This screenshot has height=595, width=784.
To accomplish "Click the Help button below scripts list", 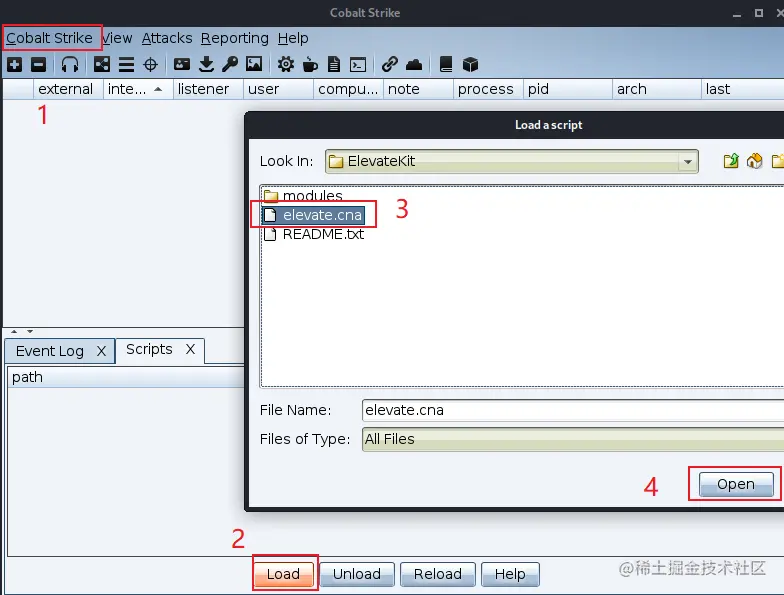I will pos(510,574).
